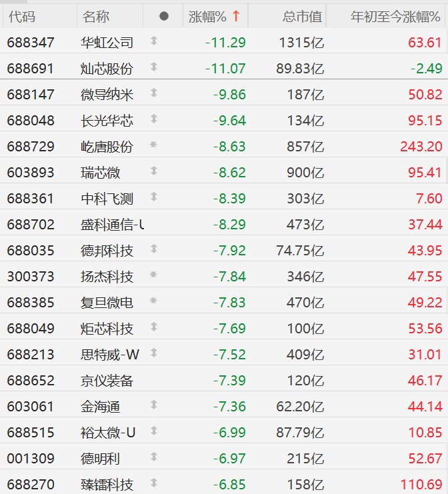Image resolution: width=448 pixels, height=494 pixels.
Task: Click year-to-date value 95.15
Action: pos(425,121)
